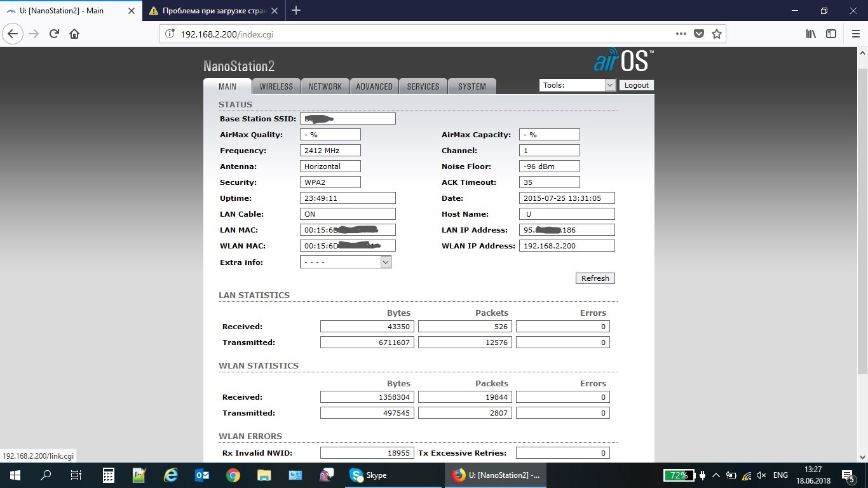Open the Pidgin messenger taskbar icon

coord(327,475)
